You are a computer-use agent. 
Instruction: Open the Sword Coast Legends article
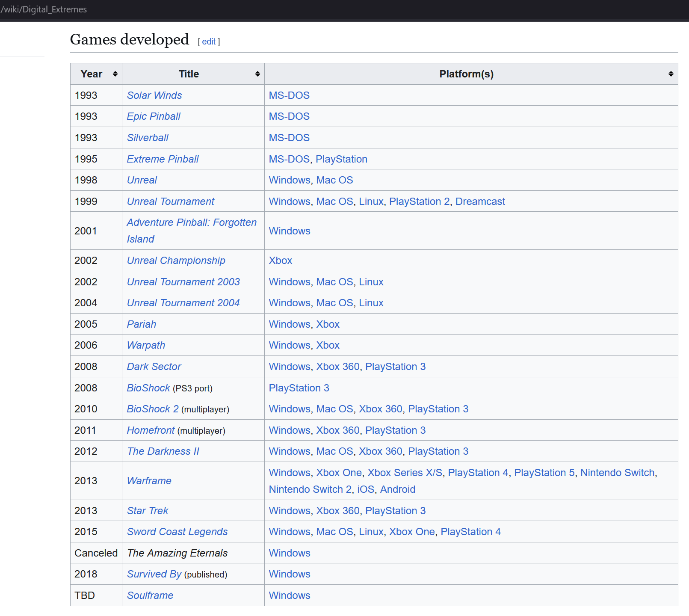[177, 532]
